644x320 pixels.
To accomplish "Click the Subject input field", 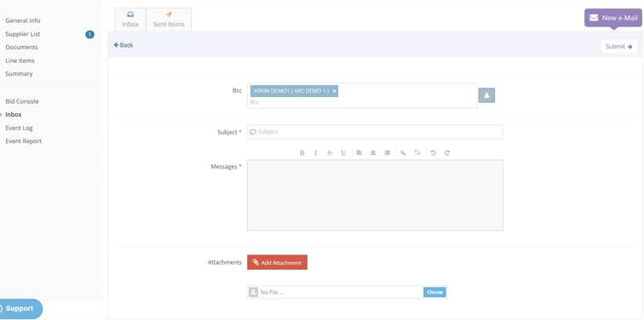I will [x=375, y=132].
